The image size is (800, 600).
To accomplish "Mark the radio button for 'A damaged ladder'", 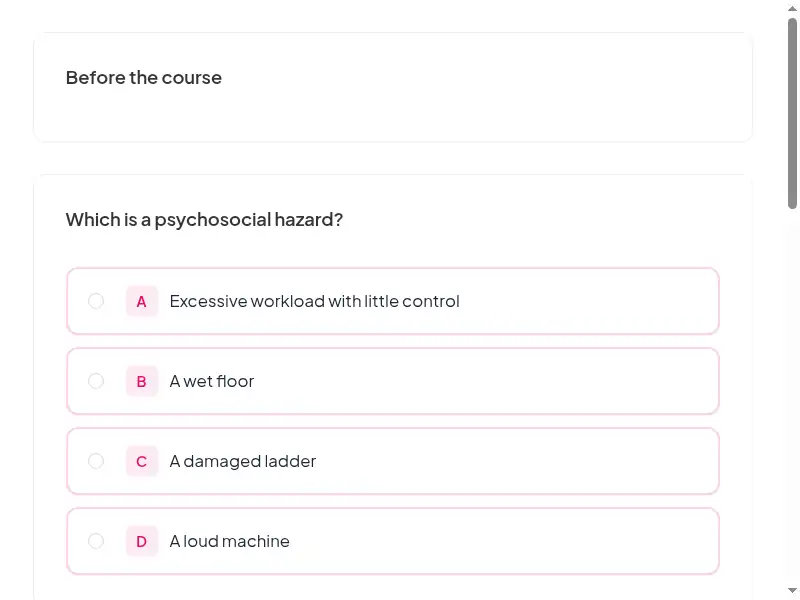I will 96,461.
